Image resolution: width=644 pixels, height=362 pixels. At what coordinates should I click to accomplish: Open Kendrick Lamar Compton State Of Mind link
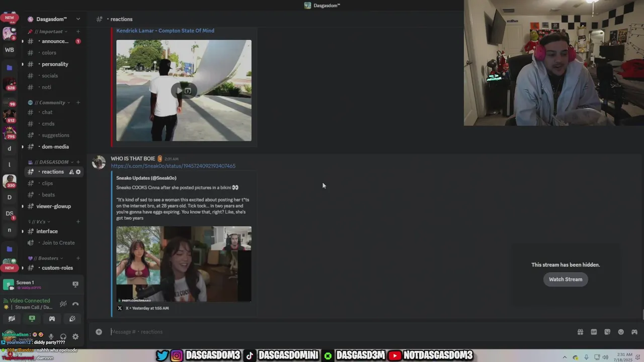[165, 31]
